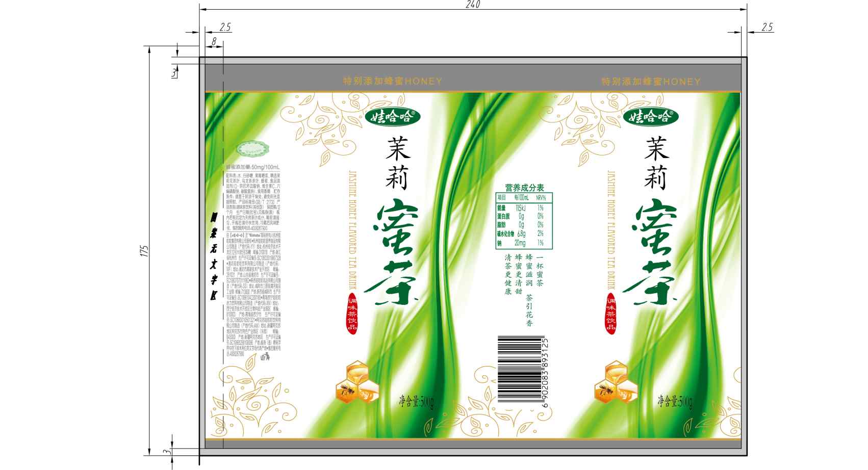Click the left Wahaha brand logo
Image resolution: width=868 pixels, height=470 pixels.
coord(392,117)
